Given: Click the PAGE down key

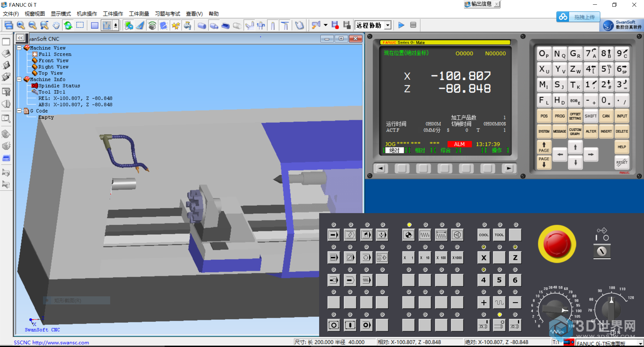Looking at the screenshot, I should 544,162.
